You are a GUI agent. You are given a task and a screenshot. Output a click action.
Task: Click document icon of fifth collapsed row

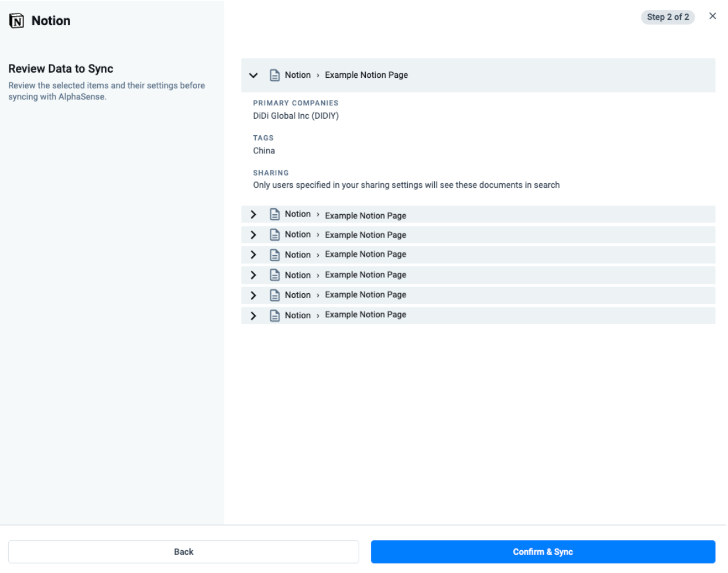[274, 296]
